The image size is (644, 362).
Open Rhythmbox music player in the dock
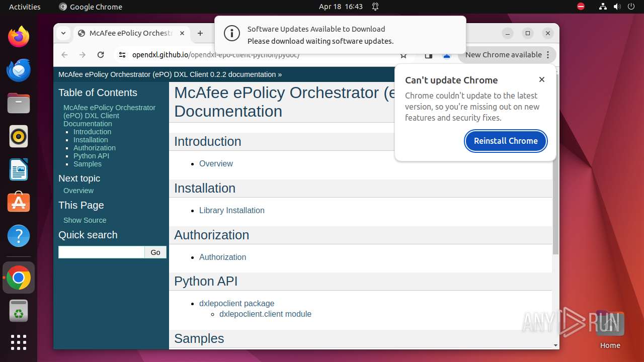pyautogui.click(x=19, y=136)
